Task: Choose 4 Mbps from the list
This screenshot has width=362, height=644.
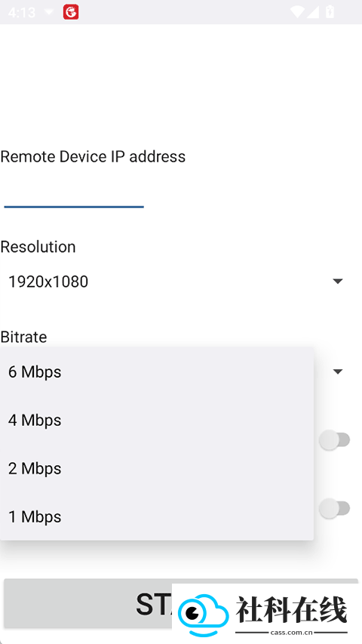Action: coord(157,421)
